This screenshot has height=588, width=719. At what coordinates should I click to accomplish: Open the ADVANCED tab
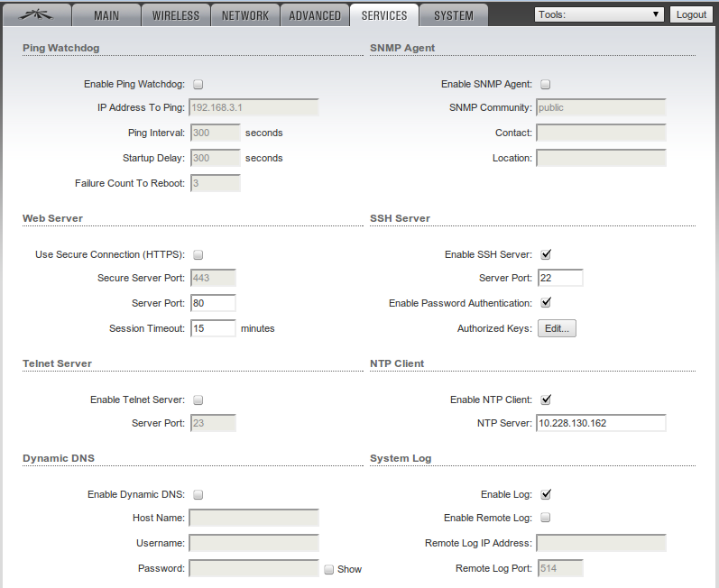pyautogui.click(x=315, y=15)
